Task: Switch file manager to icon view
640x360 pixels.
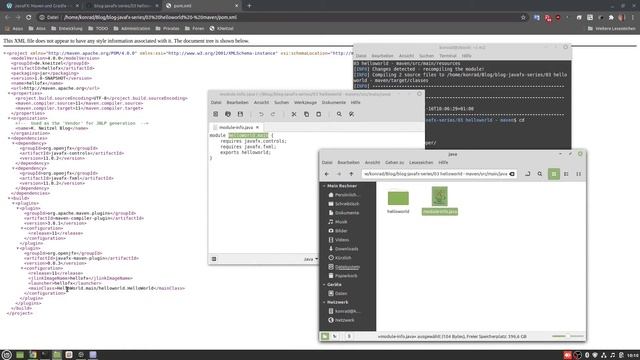Action: coord(554,174)
